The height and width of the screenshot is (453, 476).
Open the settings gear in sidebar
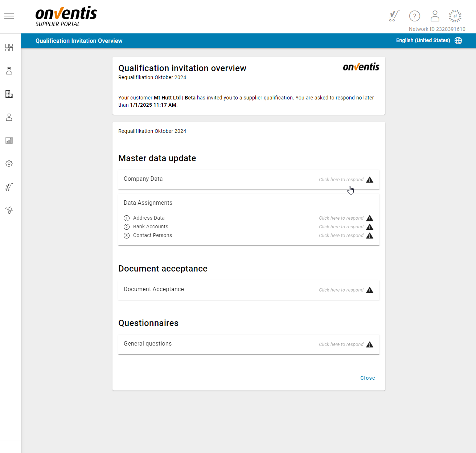pos(9,164)
